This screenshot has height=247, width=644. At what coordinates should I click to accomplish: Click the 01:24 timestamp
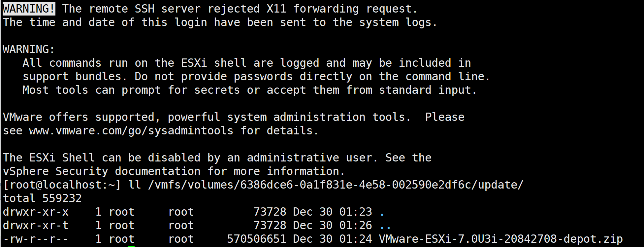(x=356, y=239)
